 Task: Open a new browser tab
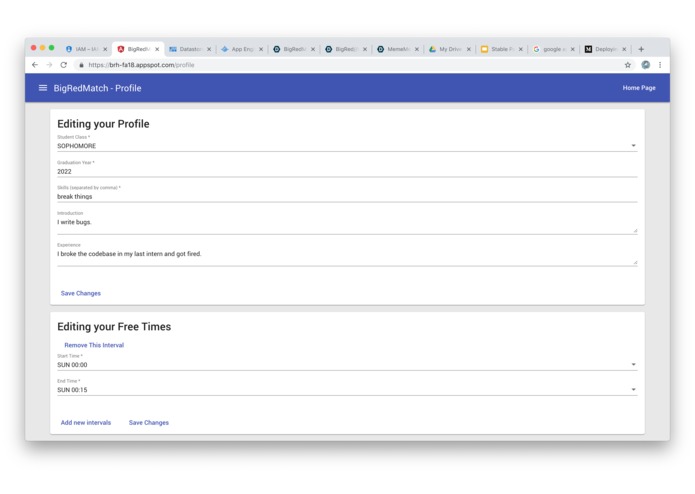coord(641,49)
